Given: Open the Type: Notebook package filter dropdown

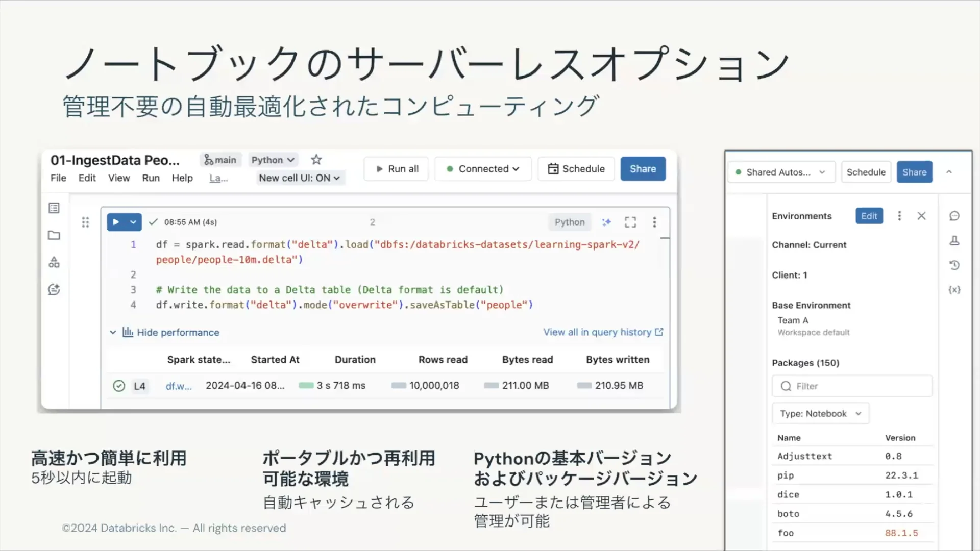Looking at the screenshot, I should point(820,413).
